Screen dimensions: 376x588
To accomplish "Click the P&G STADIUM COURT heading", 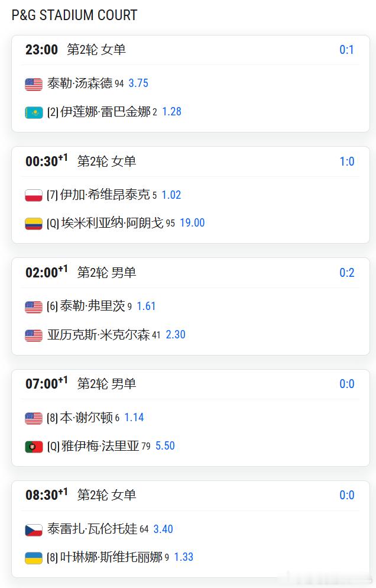I will [x=74, y=15].
